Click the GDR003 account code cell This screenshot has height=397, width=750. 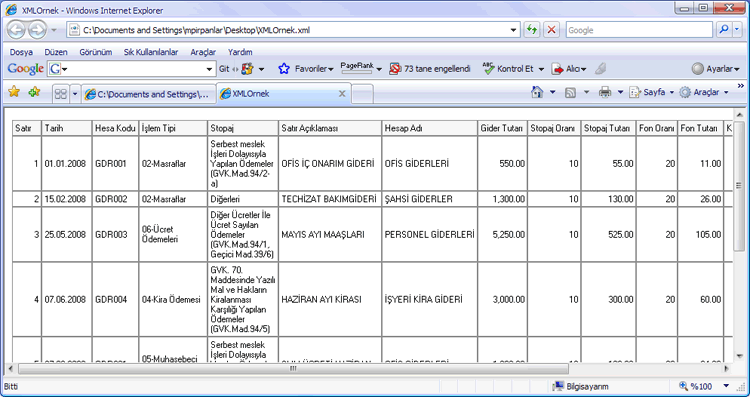tap(115, 234)
